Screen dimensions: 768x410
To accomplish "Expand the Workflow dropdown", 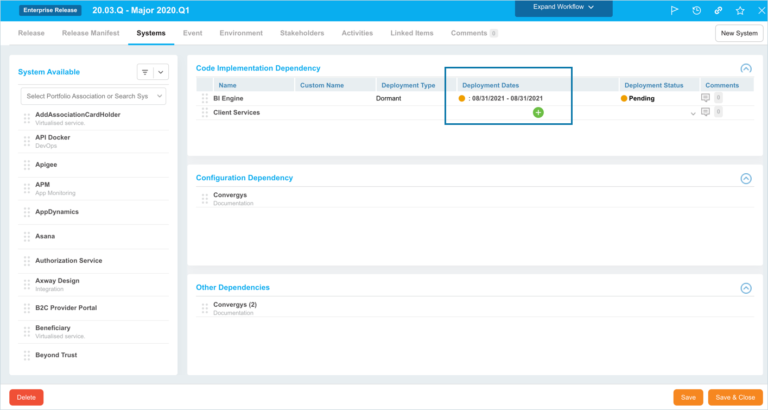I will click(x=563, y=8).
